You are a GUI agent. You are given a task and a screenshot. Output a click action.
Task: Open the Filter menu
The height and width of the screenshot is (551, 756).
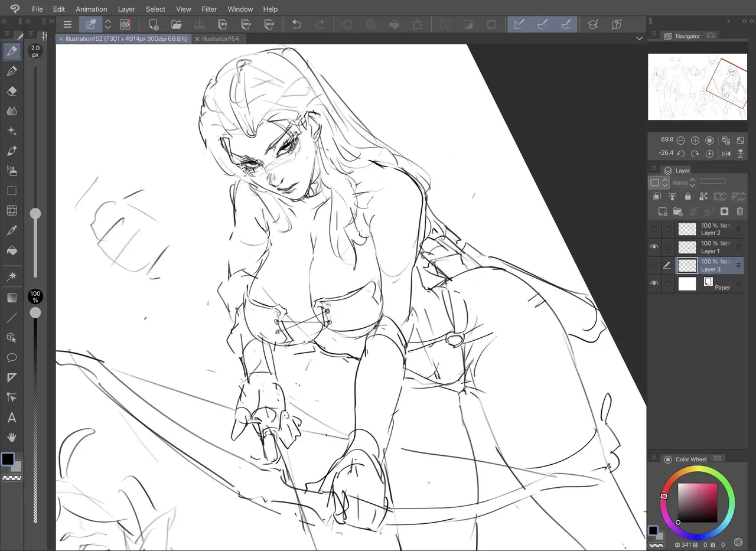(209, 9)
